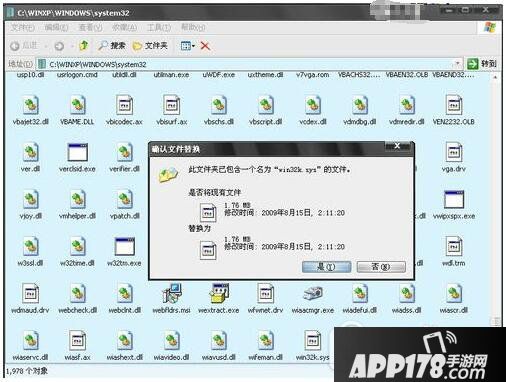Open the Tools (工具) menu
This screenshot has width=506, height=382.
tap(159, 27)
